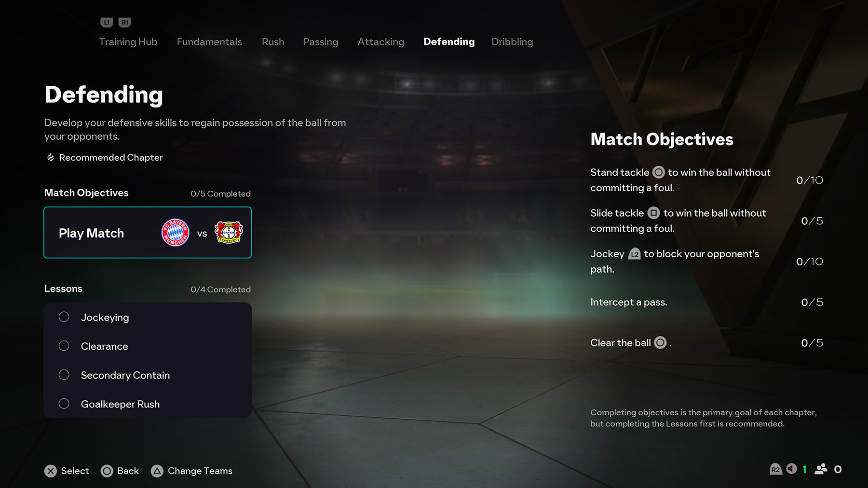Click the R2 icon in bottom corner

[775, 469]
